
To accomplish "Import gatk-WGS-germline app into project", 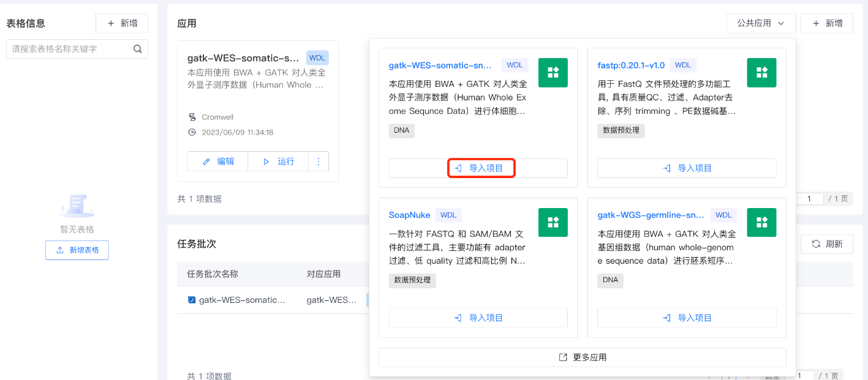I will click(x=687, y=318).
